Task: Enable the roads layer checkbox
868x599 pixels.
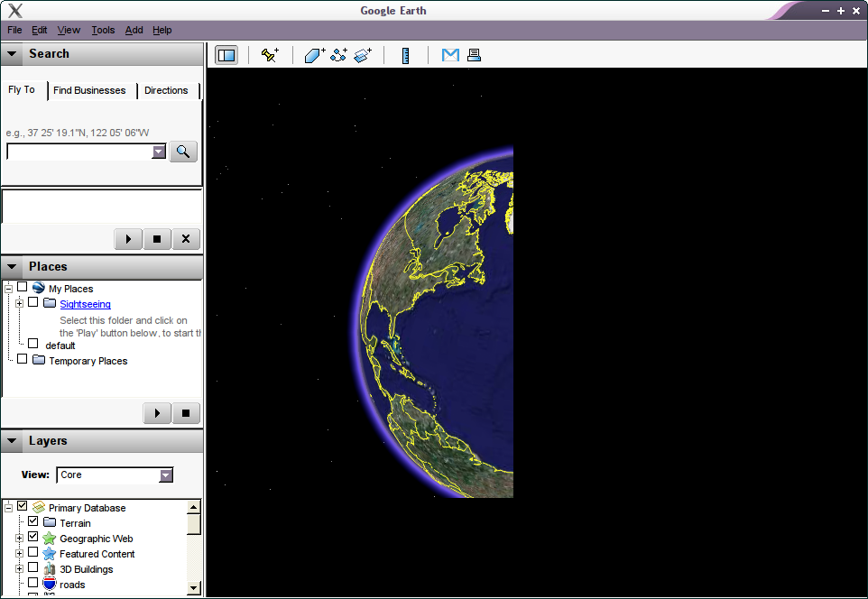Action: click(33, 584)
